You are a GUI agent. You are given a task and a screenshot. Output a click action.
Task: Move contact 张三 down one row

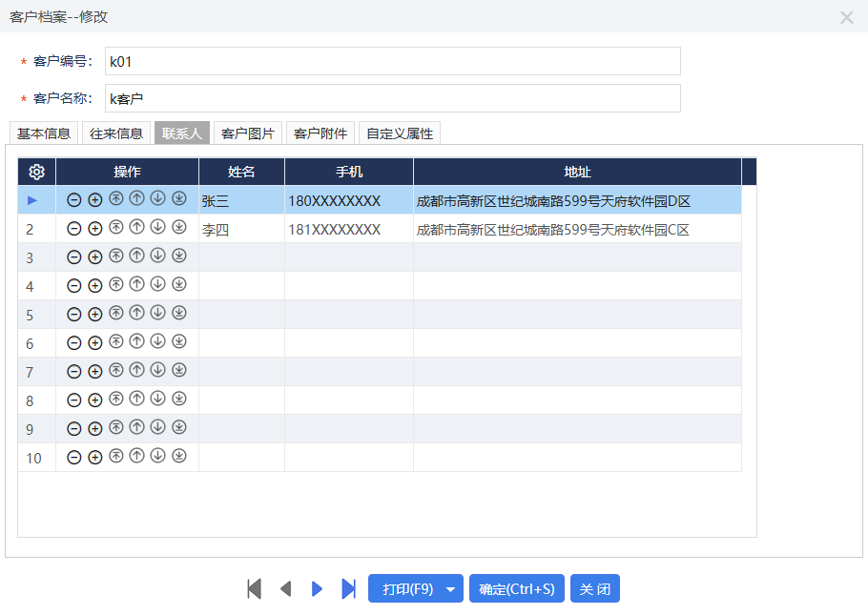(158, 199)
